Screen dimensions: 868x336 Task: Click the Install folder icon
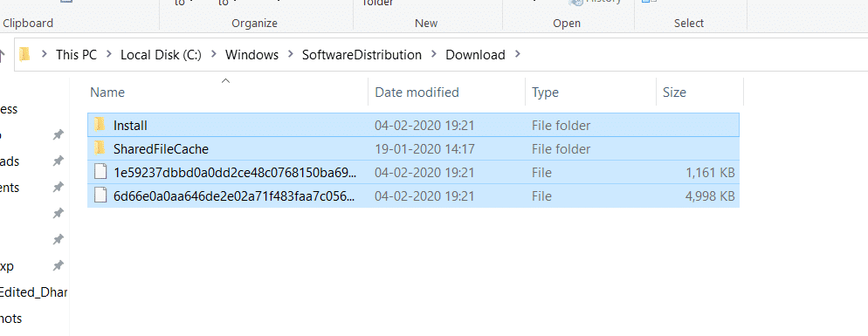[x=100, y=125]
